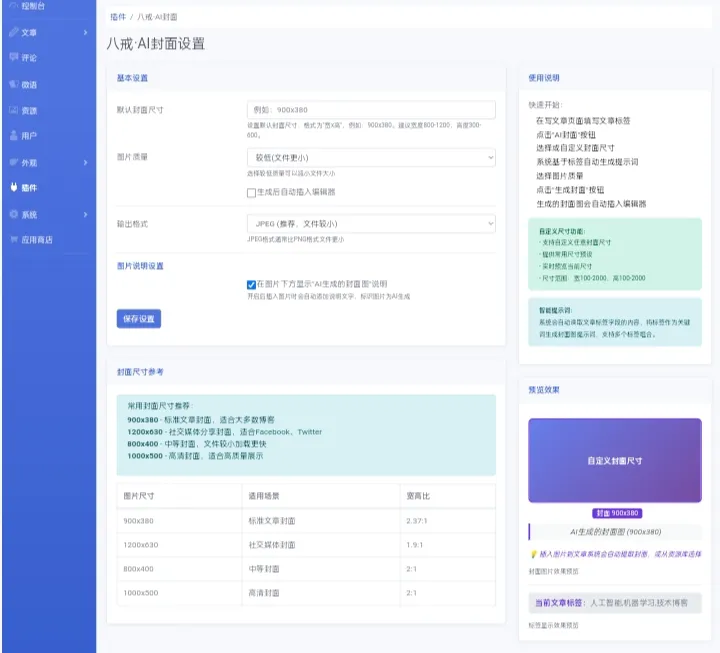The width and height of the screenshot is (720, 653).
Task: Click the icon beside 微语
Action: click(14, 84)
